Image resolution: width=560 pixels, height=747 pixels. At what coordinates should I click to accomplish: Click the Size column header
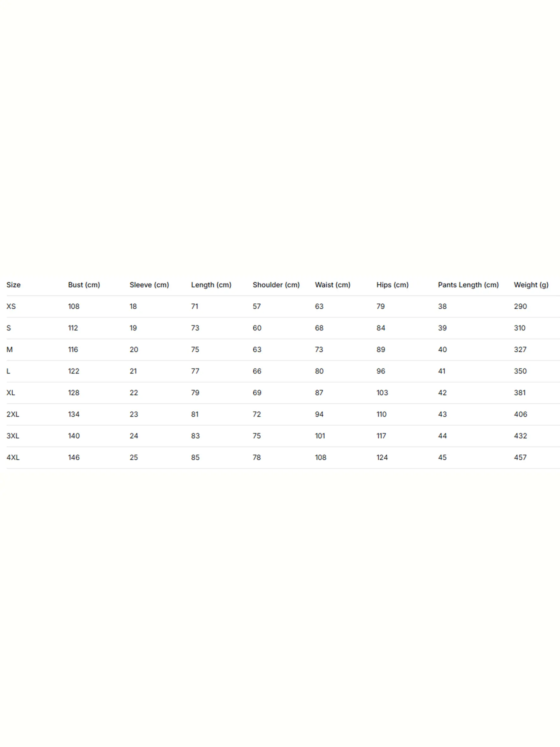click(x=14, y=285)
